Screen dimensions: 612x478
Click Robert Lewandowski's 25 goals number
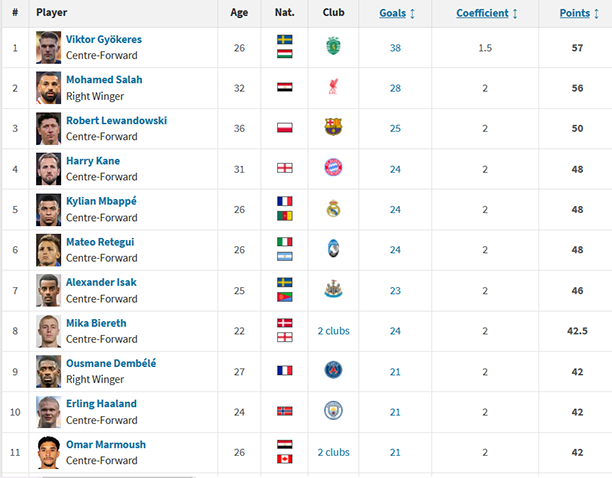pyautogui.click(x=395, y=128)
